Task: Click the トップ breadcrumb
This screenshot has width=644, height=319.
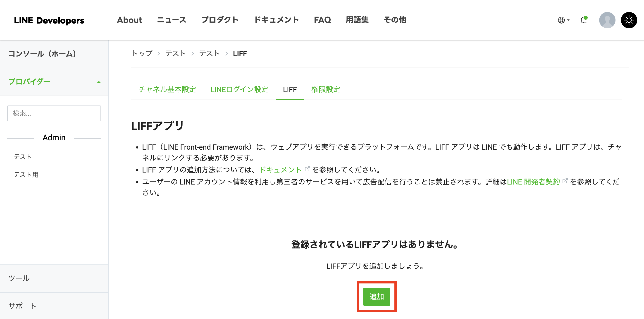Action: [x=142, y=53]
